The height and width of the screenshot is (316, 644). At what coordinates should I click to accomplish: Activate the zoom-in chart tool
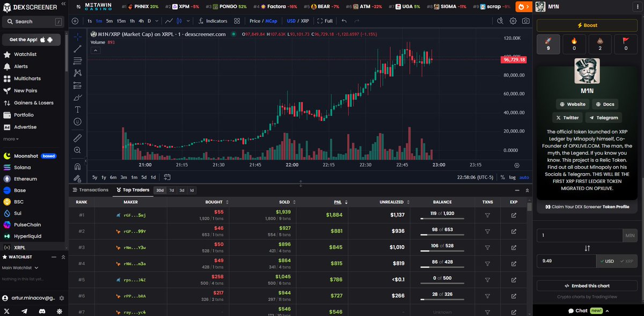77,150
